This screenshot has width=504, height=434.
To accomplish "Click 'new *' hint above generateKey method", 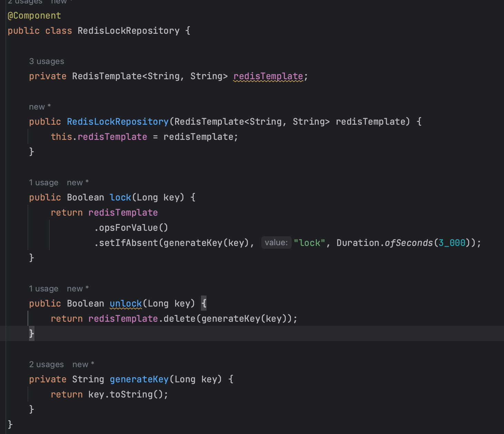I will (x=83, y=364).
